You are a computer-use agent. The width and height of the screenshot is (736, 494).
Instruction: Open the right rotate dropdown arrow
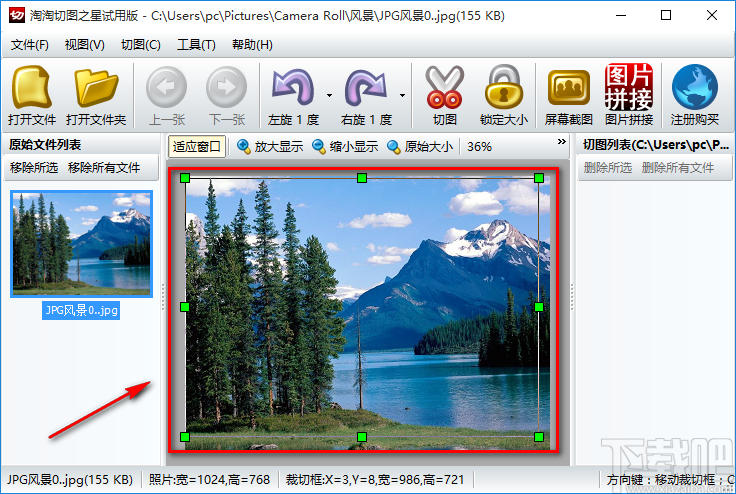coord(402,95)
